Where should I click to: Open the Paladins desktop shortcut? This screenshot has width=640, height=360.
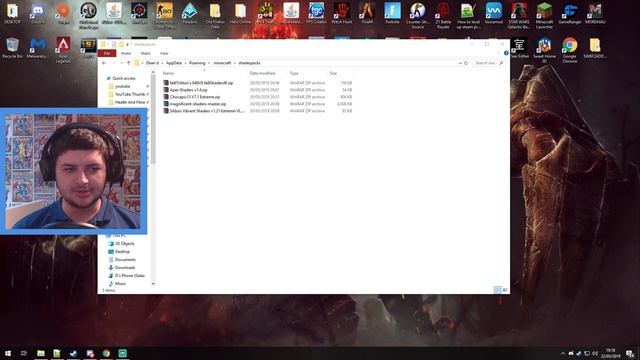coord(190,13)
